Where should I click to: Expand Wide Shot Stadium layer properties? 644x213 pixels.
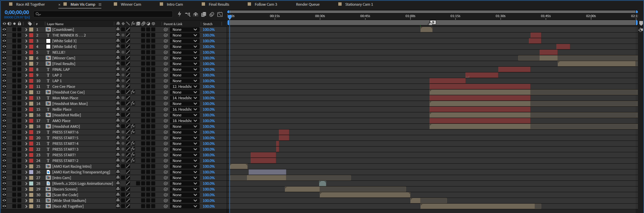[26, 201]
